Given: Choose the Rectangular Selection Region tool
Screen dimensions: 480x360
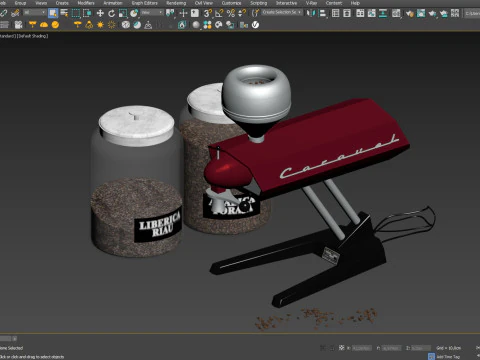Looking at the screenshot, I should tap(76, 13).
